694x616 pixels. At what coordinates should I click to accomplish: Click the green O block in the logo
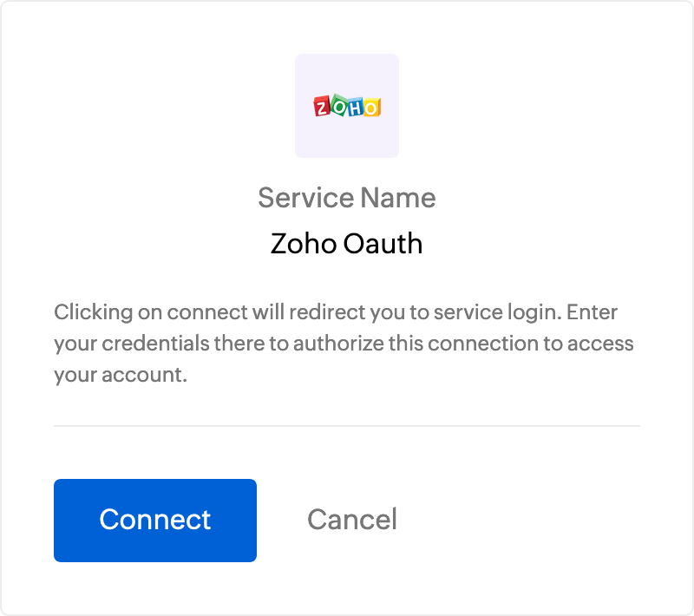click(x=338, y=105)
